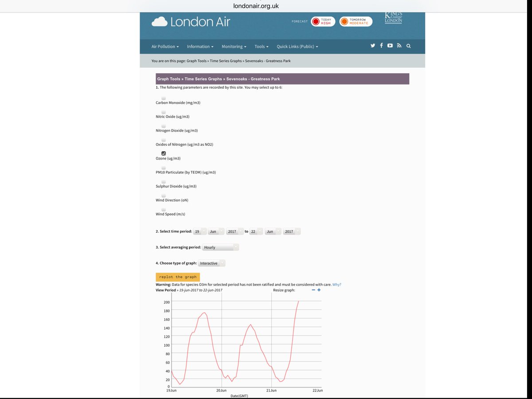Click the London Air cloud logo
Screen dimensions: 532x399
pos(191,21)
